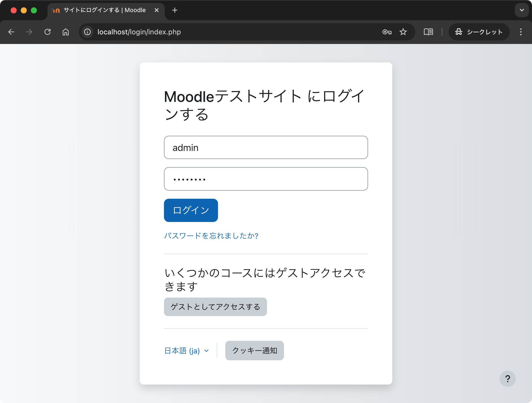
Task: Open the クッキー通知 cookie notice
Action: point(254,350)
